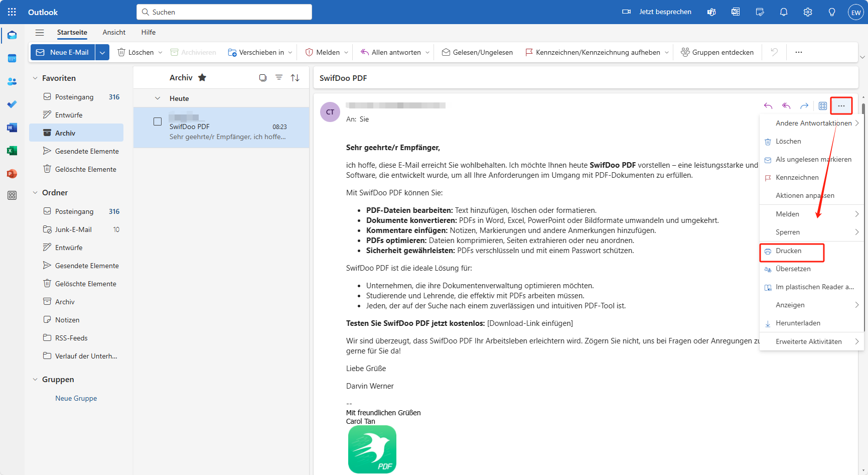Open toolbar overflow ellipsis menu
The height and width of the screenshot is (475, 868).
coord(799,52)
